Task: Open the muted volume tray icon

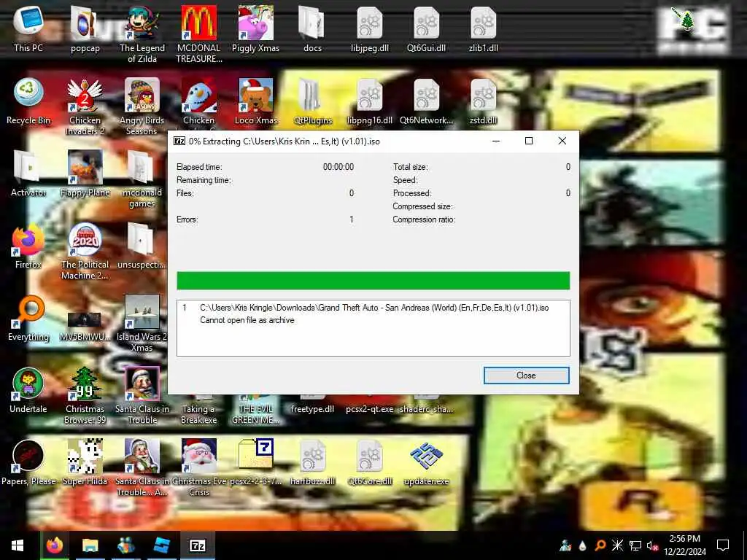Action: 653,545
